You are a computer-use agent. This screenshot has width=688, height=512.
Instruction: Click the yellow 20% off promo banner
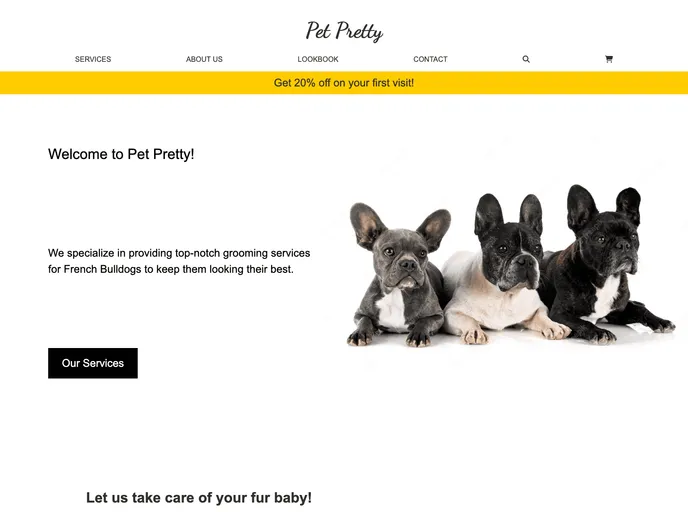click(344, 83)
